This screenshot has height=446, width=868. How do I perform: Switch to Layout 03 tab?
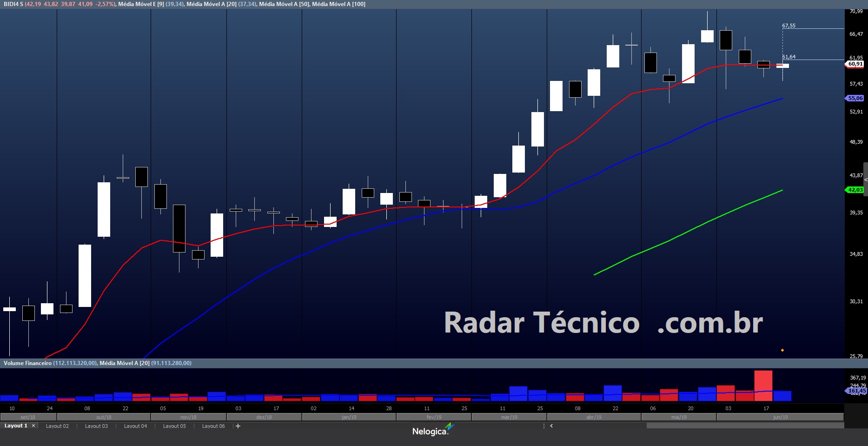click(x=96, y=426)
